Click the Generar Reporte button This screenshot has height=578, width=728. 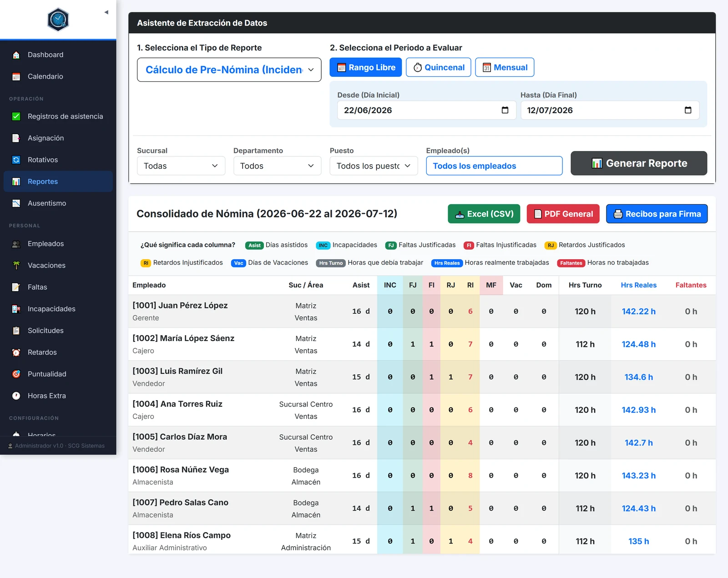(x=639, y=163)
